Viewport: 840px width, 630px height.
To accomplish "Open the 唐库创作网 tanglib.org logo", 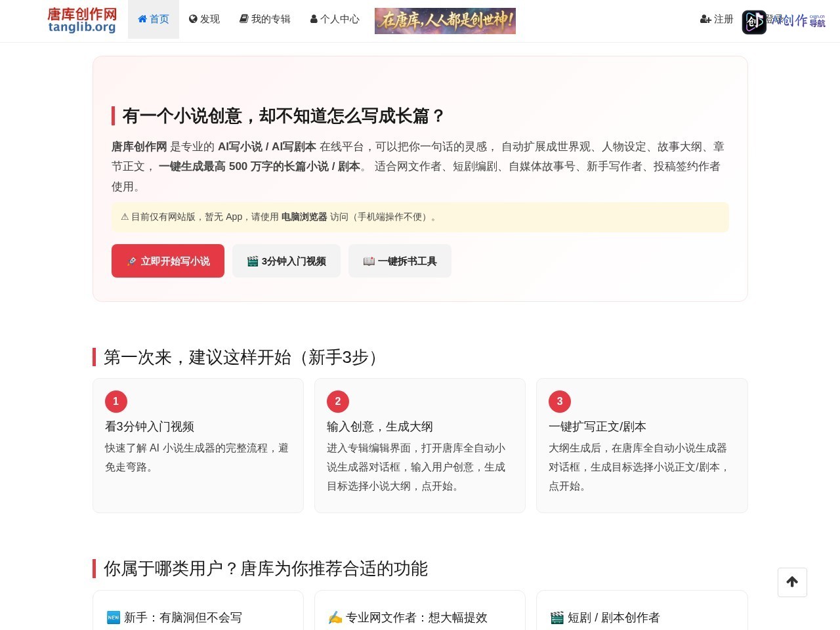I will click(x=82, y=20).
